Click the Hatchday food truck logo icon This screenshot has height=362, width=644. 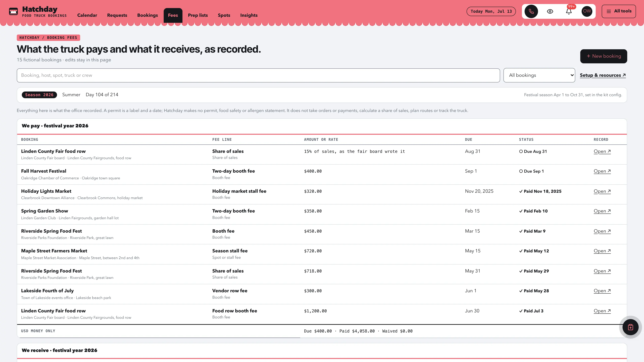coord(13,12)
